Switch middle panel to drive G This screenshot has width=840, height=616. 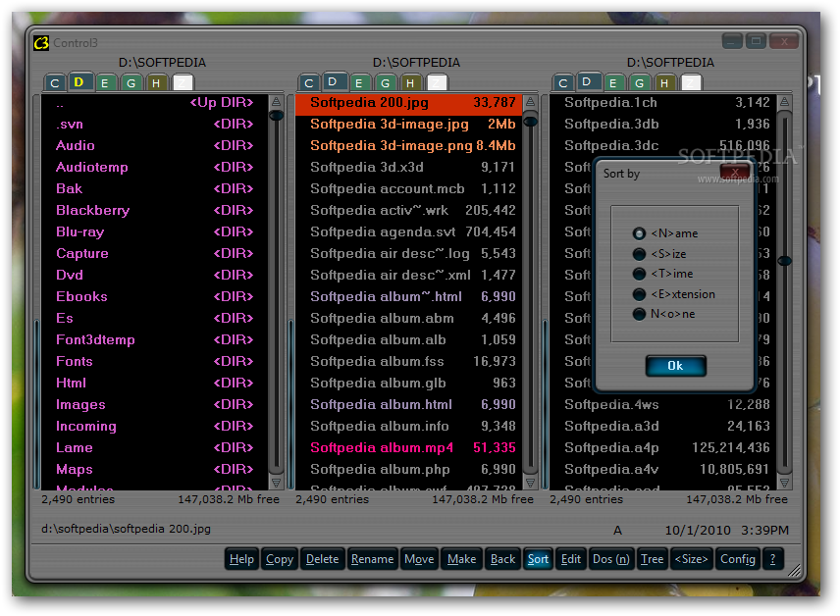(x=385, y=83)
